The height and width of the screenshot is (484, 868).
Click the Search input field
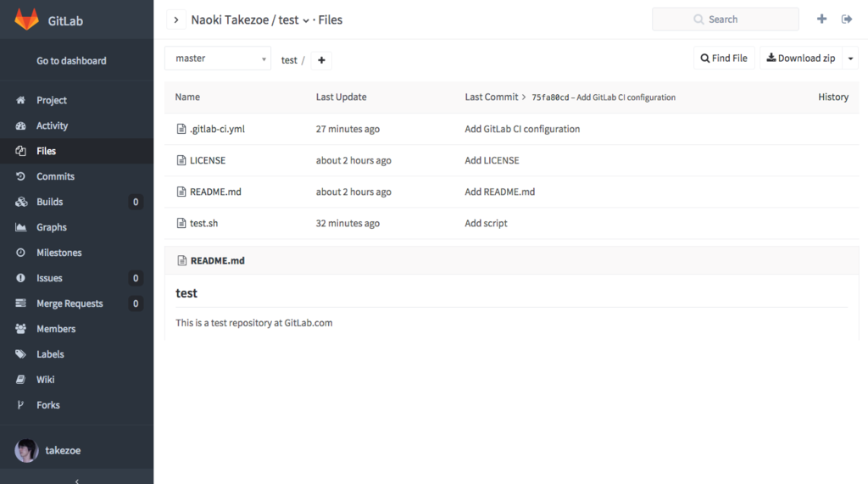(726, 19)
